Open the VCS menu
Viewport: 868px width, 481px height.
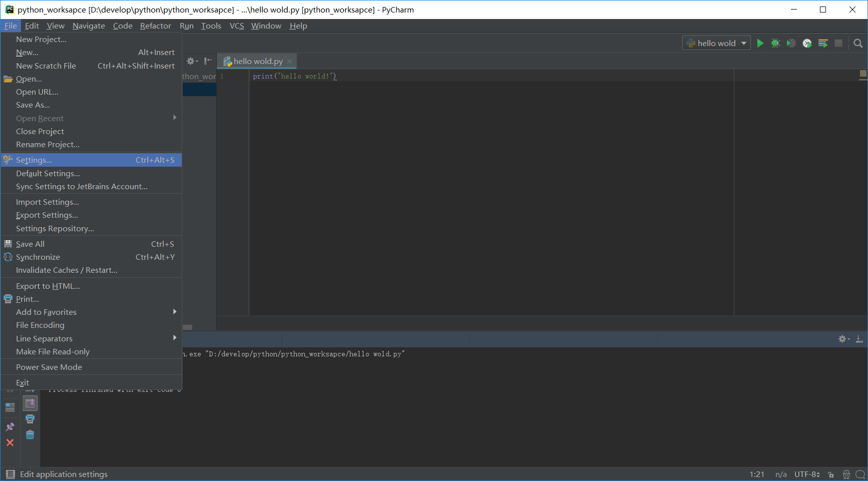point(237,26)
